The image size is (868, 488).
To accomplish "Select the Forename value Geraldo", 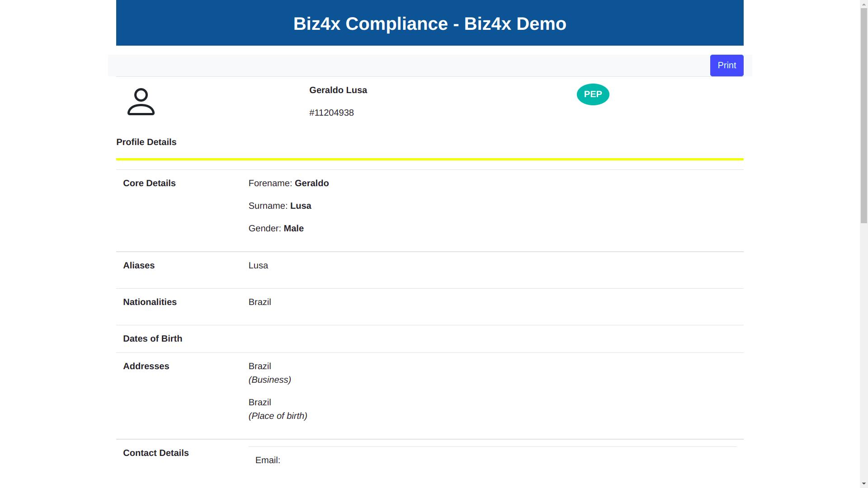I will pyautogui.click(x=312, y=183).
